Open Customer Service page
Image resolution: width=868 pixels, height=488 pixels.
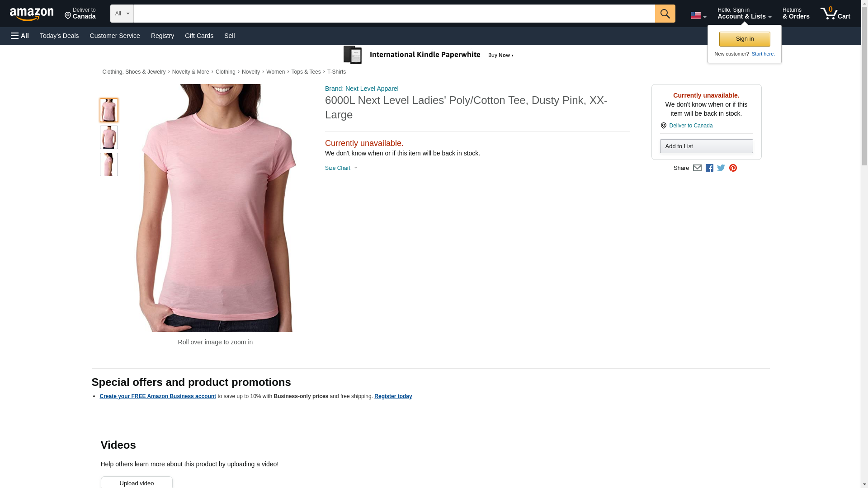(115, 36)
